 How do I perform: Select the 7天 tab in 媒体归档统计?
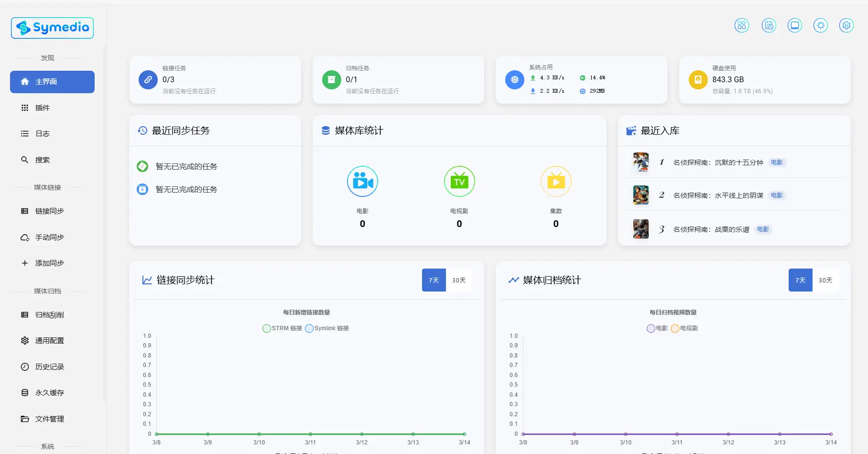800,280
